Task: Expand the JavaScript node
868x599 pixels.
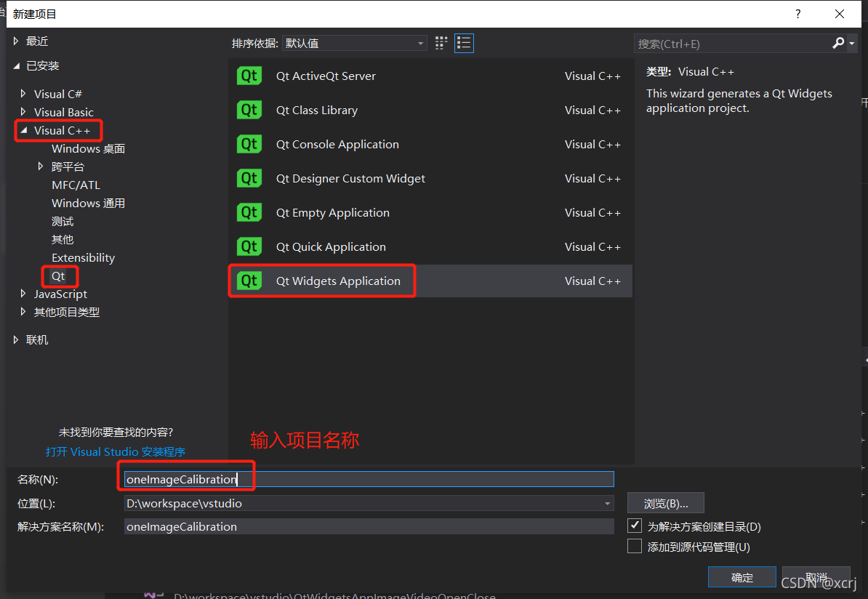Action: tap(23, 294)
